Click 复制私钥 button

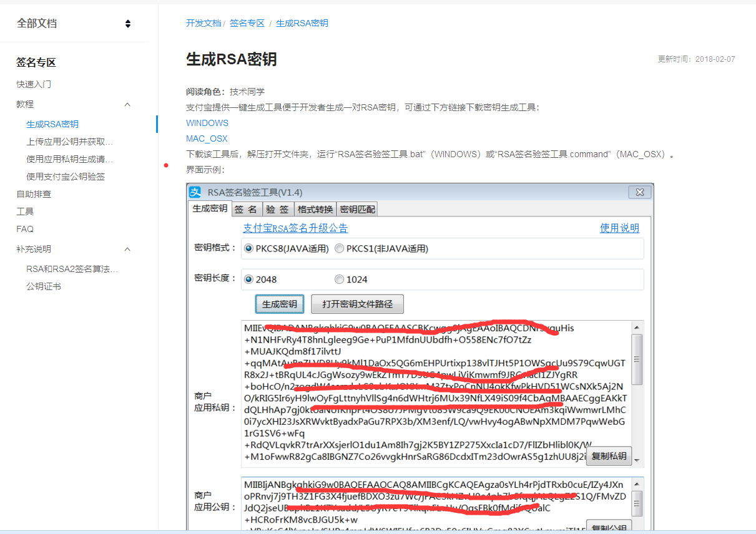(x=609, y=456)
